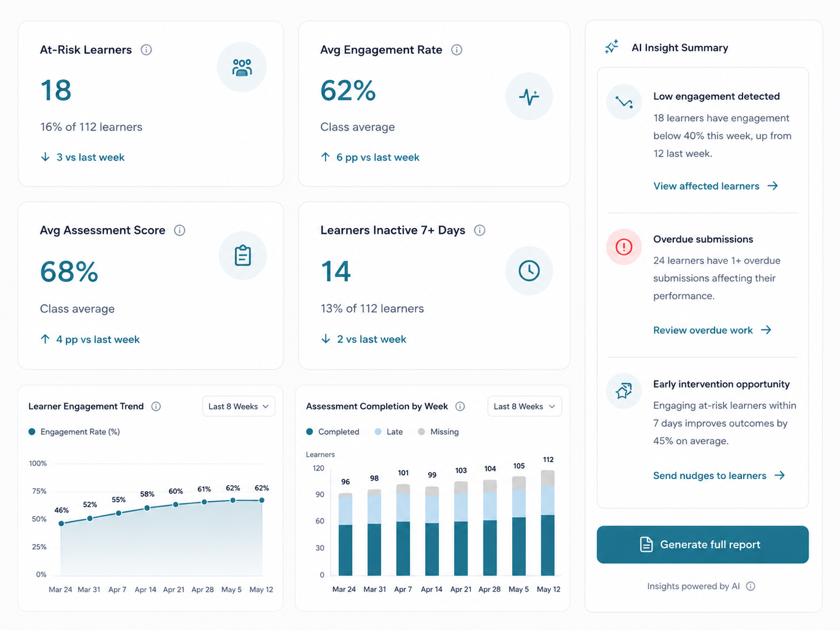Viewport: 840px width, 630px height.
Task: Click info icon next to Insights powered by AI
Action: 751,586
